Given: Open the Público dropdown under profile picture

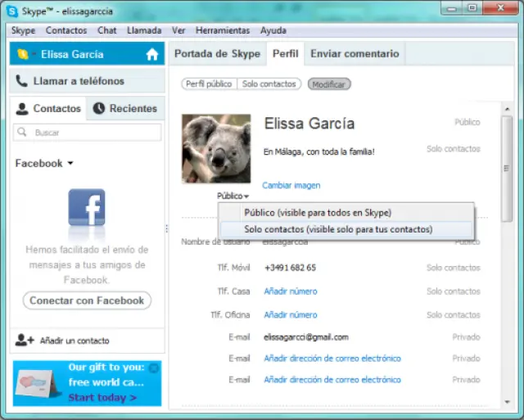Looking at the screenshot, I should (233, 196).
